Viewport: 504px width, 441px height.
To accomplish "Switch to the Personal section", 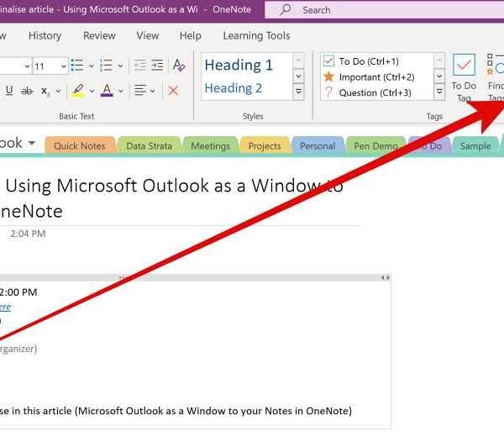I will [x=318, y=145].
